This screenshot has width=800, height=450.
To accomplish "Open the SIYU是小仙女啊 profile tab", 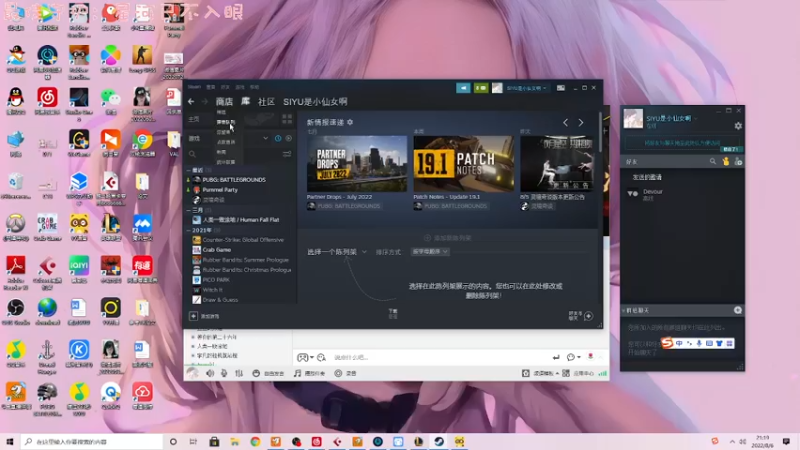I will pos(315,102).
